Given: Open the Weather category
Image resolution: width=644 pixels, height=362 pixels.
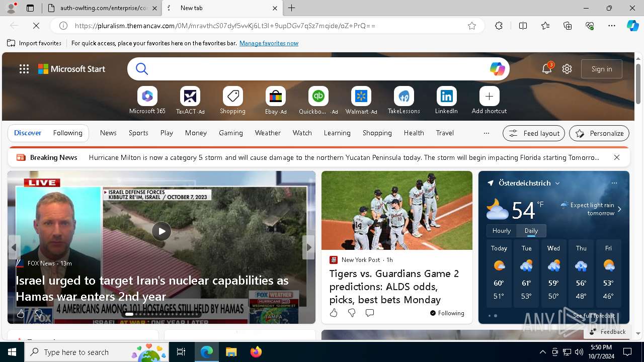Looking at the screenshot, I should point(268,133).
